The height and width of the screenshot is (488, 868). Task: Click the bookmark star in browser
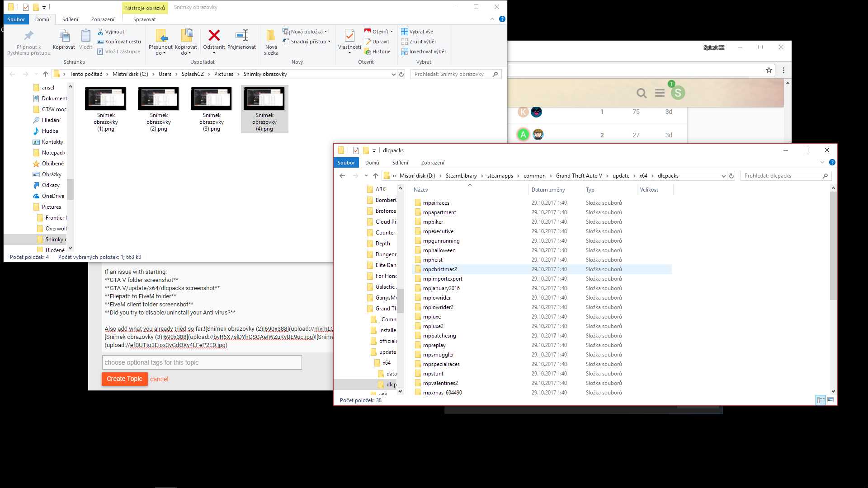click(769, 70)
